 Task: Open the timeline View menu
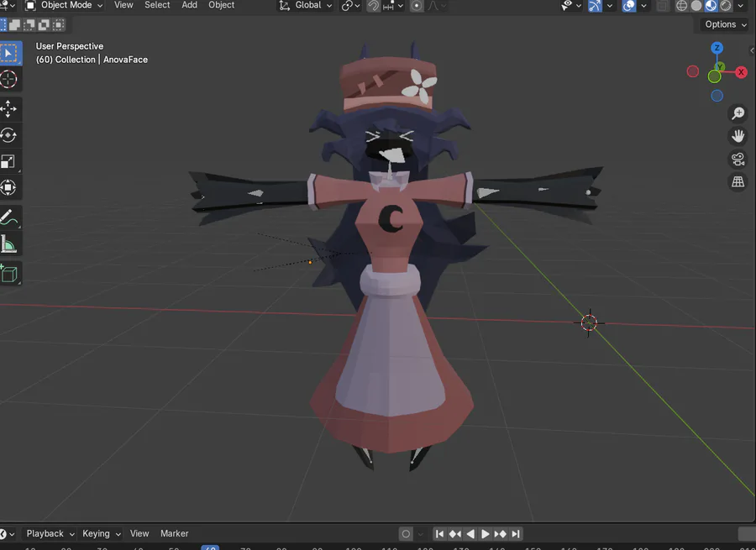139,533
